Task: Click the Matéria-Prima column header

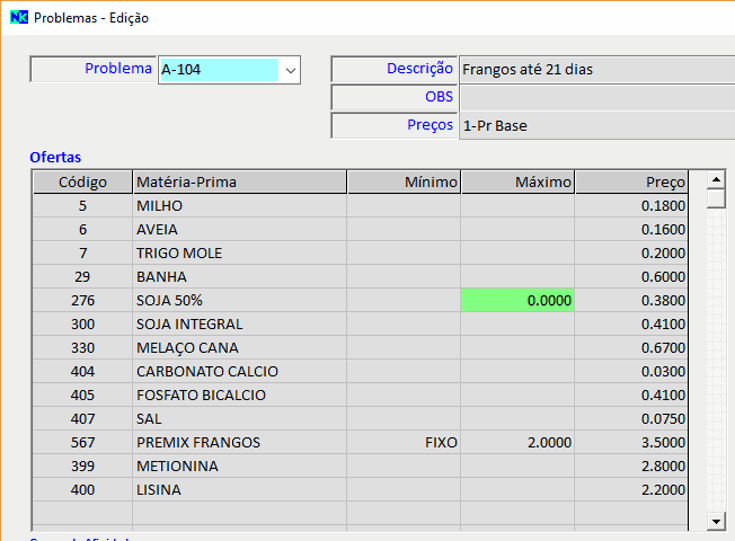Action: pyautogui.click(x=239, y=182)
